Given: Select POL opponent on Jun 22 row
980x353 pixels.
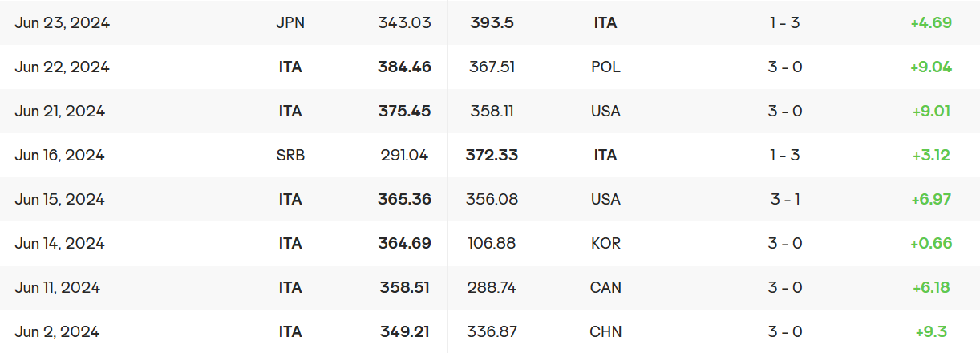Looking at the screenshot, I should (x=605, y=67).
